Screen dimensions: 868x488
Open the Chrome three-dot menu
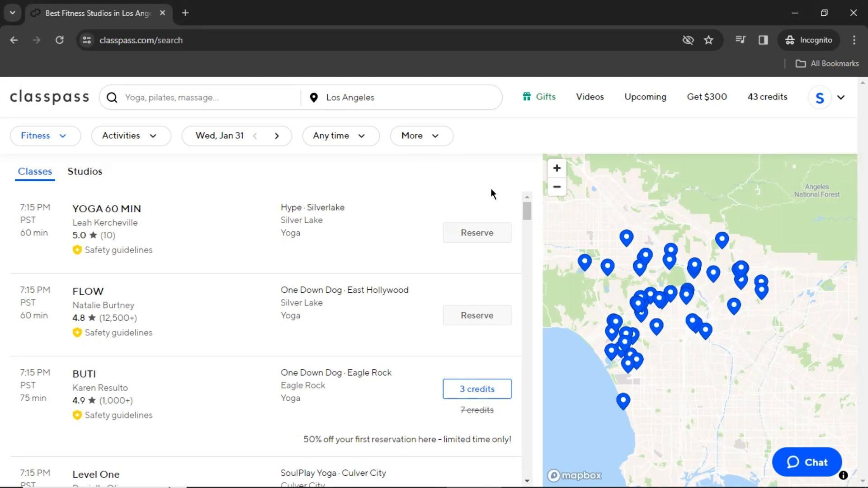854,40
